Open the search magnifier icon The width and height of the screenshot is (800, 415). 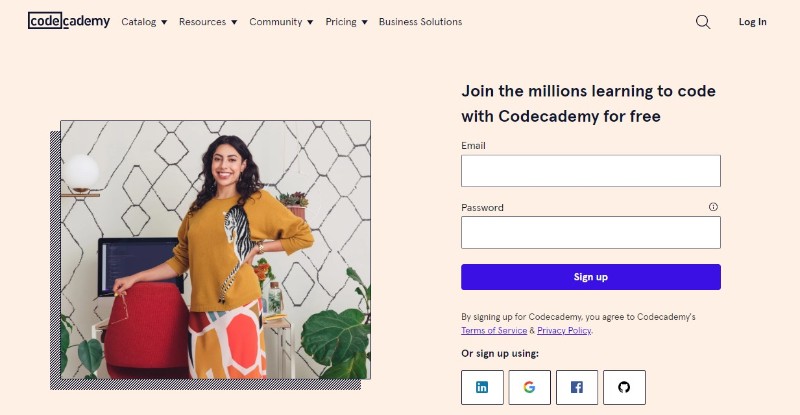point(703,22)
